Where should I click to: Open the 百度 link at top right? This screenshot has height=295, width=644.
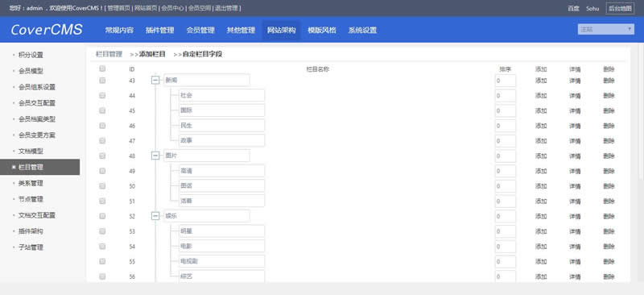coord(573,8)
